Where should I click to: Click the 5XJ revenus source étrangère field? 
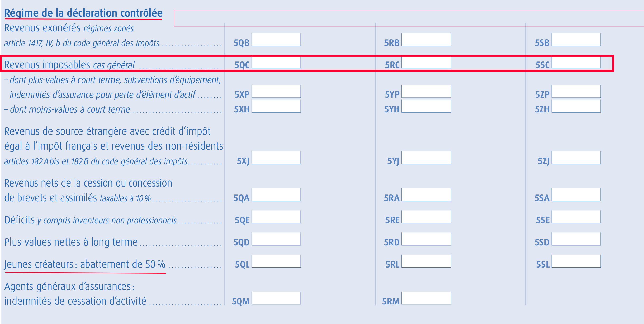coord(276,158)
